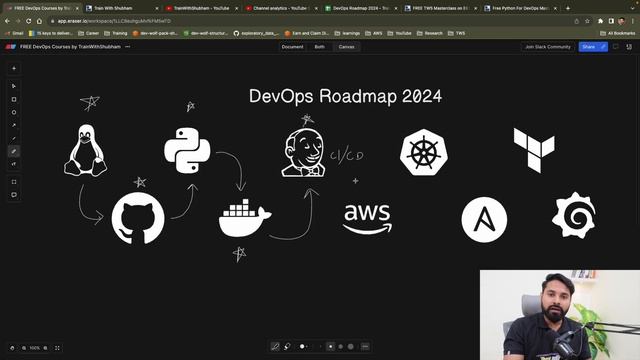The image size is (640, 360).
Task: Click Join Slack Community button
Action: (548, 47)
